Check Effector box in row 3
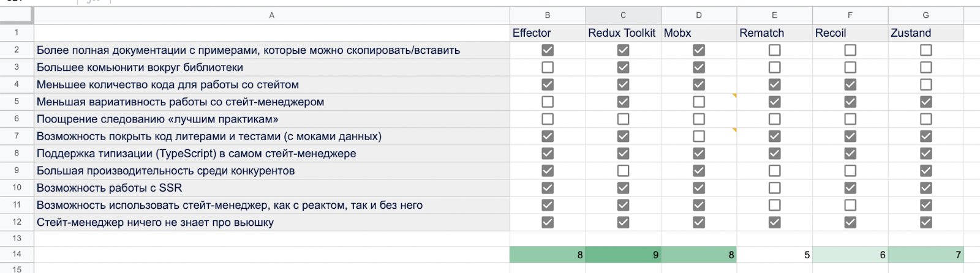 point(548,67)
